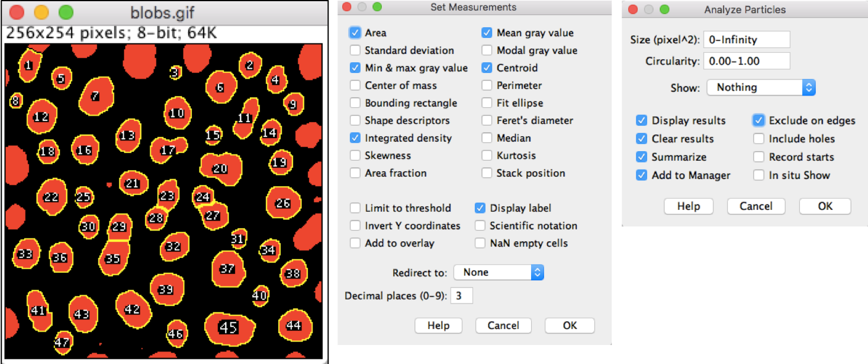Enable the Standard deviation checkbox
The height and width of the screenshot is (364, 868).
pyautogui.click(x=355, y=50)
